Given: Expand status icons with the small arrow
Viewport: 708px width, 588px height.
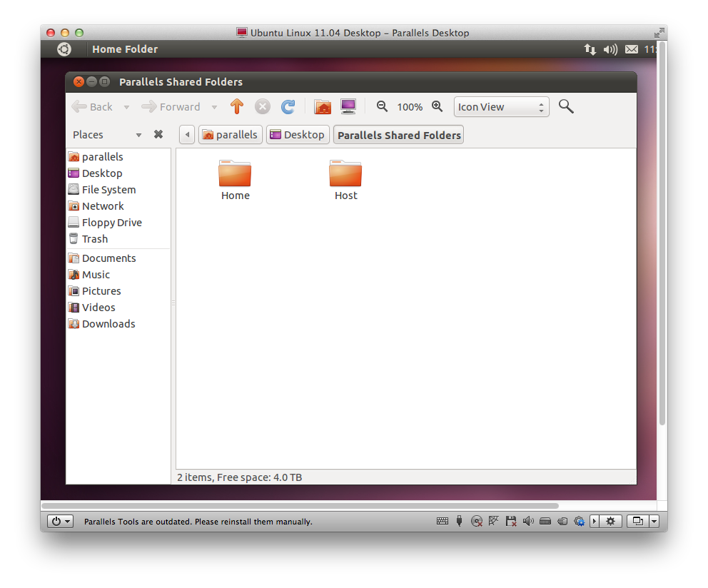Looking at the screenshot, I should [595, 521].
